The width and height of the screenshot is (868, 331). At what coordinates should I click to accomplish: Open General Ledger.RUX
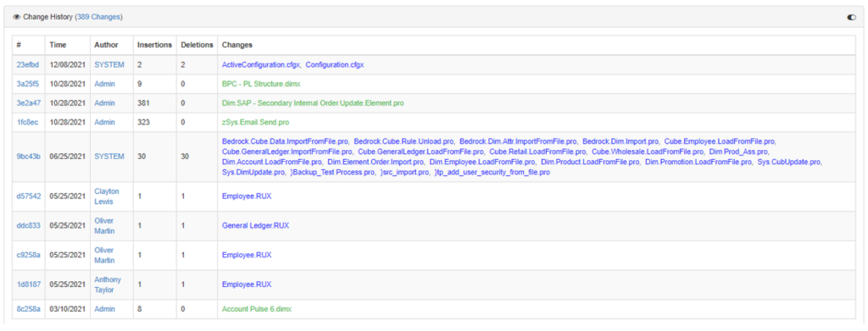(x=255, y=225)
